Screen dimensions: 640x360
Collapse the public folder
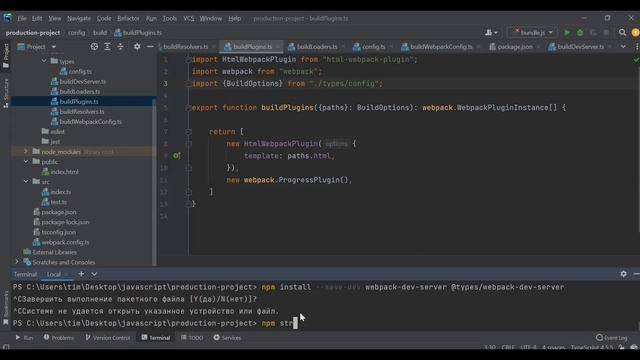[x=26, y=162]
